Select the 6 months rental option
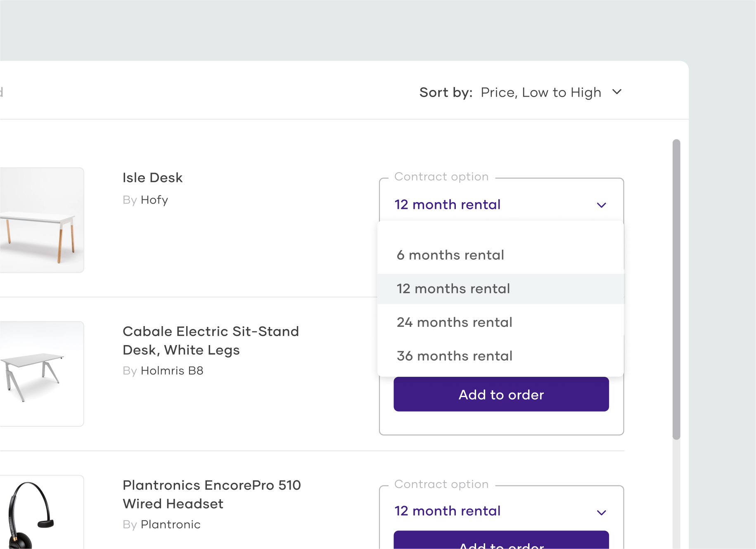The width and height of the screenshot is (756, 549). pos(450,255)
